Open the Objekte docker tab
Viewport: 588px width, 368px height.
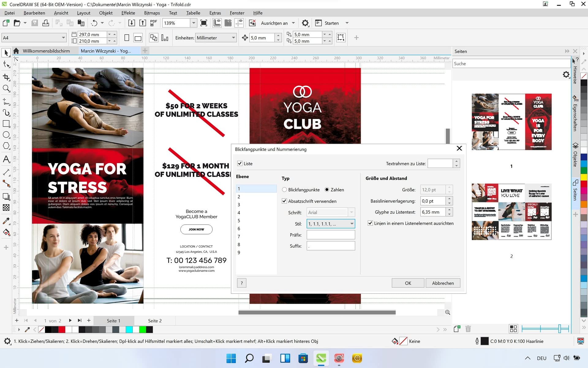click(575, 155)
